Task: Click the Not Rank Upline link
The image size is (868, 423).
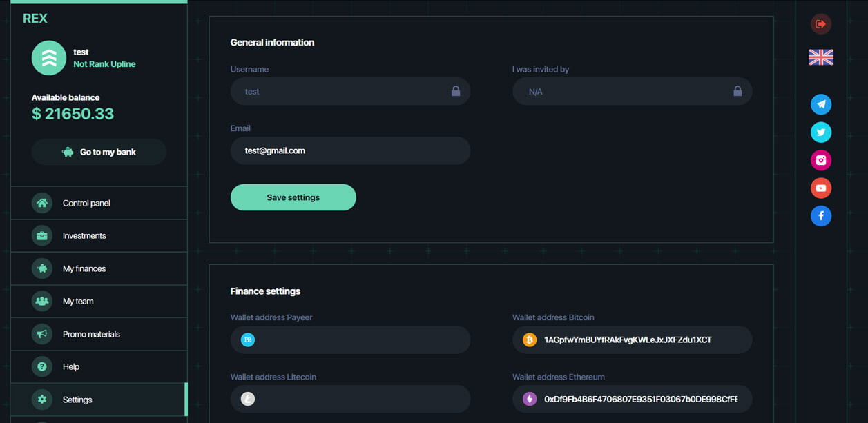Action: pyautogui.click(x=104, y=64)
